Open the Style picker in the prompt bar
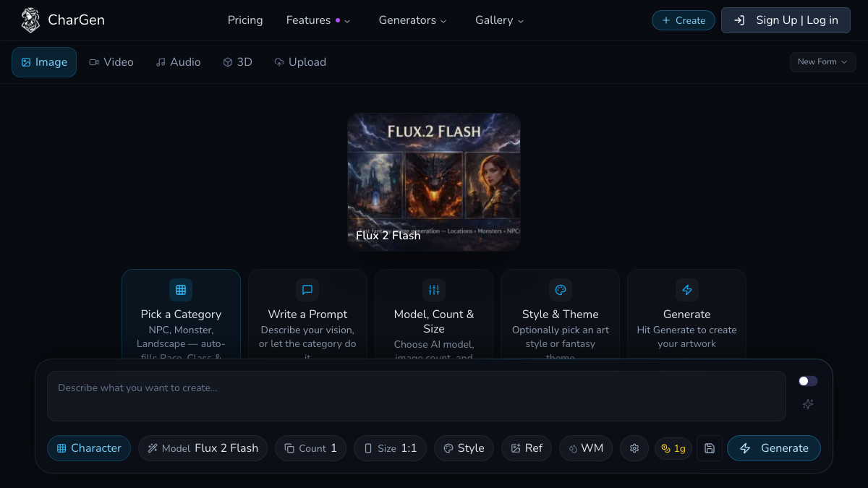The width and height of the screenshot is (868, 488). (464, 448)
